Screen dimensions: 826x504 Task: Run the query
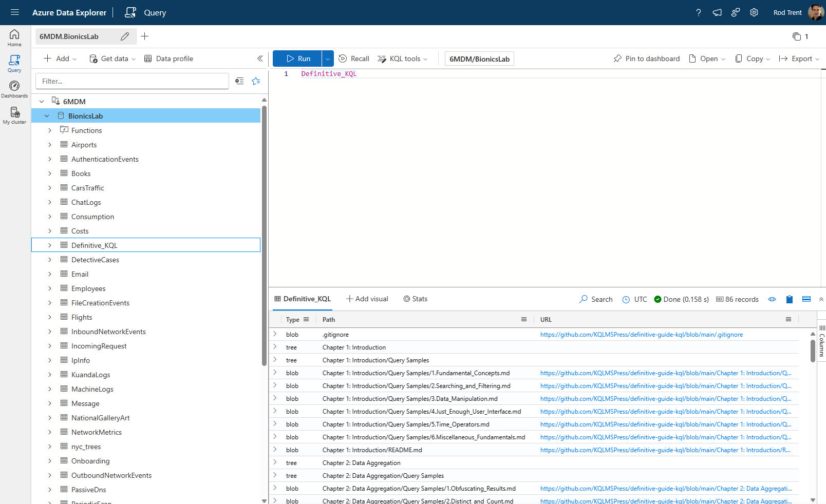[297, 59]
